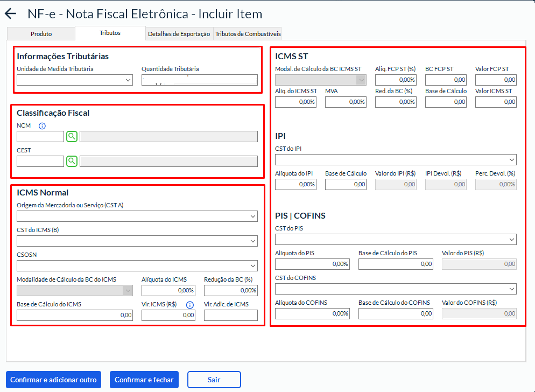Open the Detalhes de Exportação tab
The image size is (535, 392).
(179, 33)
